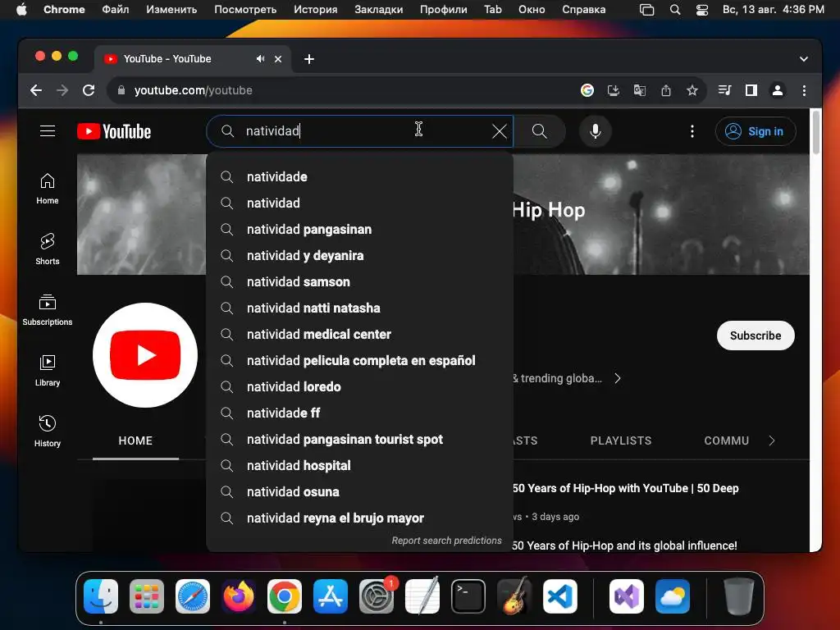The image size is (840, 630).
Task: Reload the page
Action: point(89,90)
